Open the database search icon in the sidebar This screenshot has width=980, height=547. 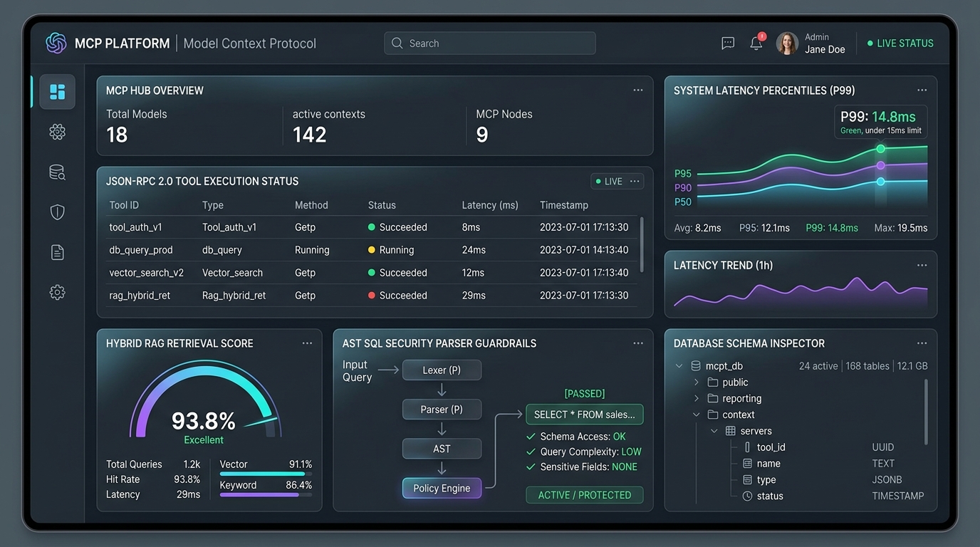pyautogui.click(x=58, y=172)
